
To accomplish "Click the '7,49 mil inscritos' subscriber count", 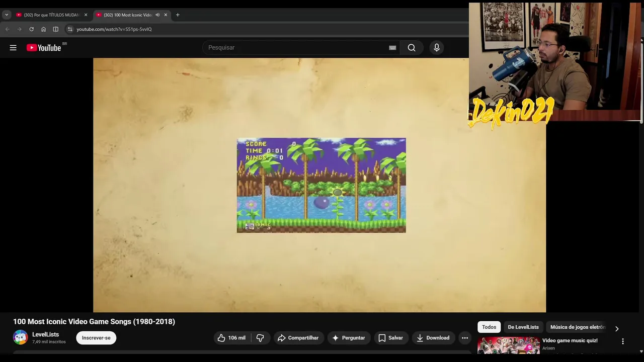I will [x=49, y=342].
